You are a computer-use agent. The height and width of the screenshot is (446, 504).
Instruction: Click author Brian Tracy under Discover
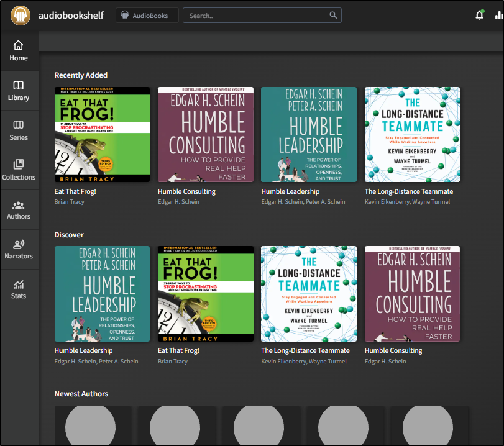(x=173, y=361)
